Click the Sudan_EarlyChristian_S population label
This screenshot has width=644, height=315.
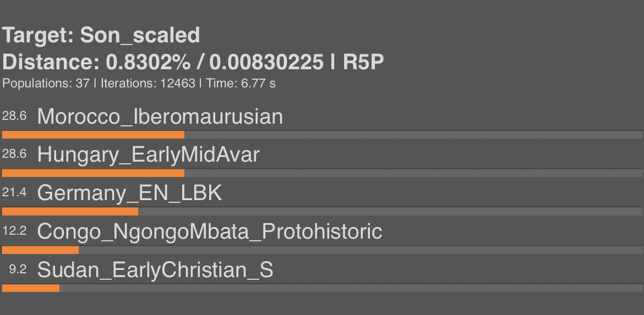(155, 270)
